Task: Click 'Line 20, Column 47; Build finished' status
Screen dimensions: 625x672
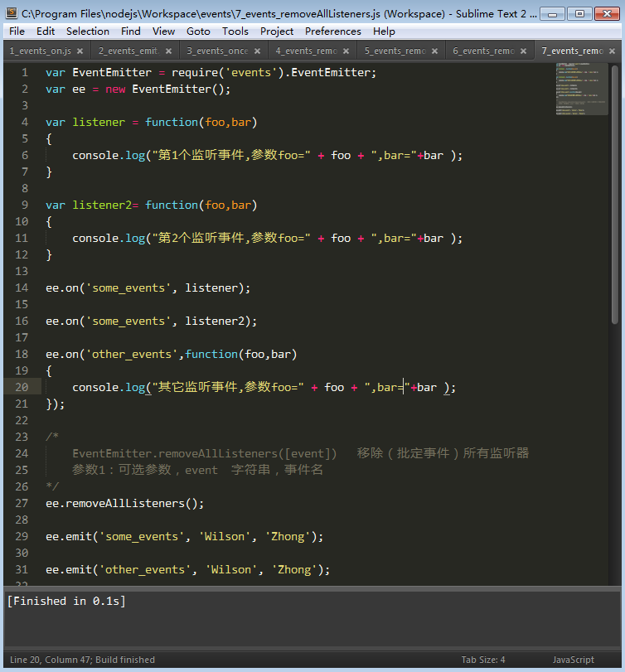Action: [x=82, y=660]
